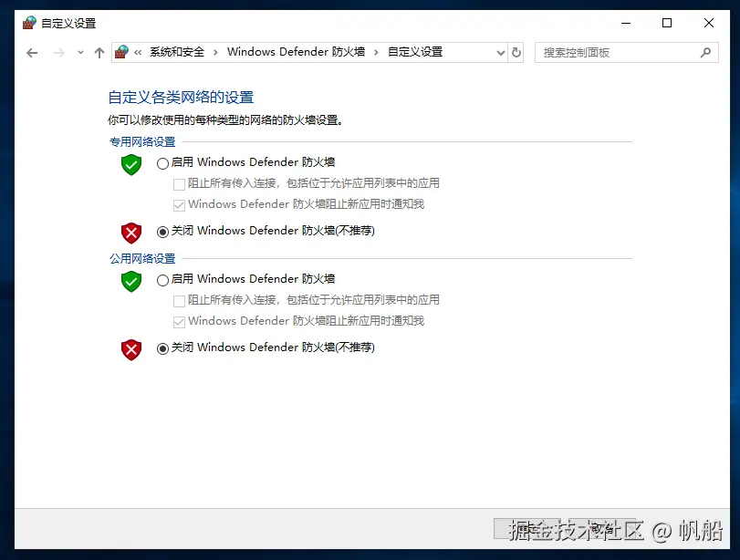The height and width of the screenshot is (560, 740).
Task: Click 公用网络设置 section label
Action: tap(142, 258)
